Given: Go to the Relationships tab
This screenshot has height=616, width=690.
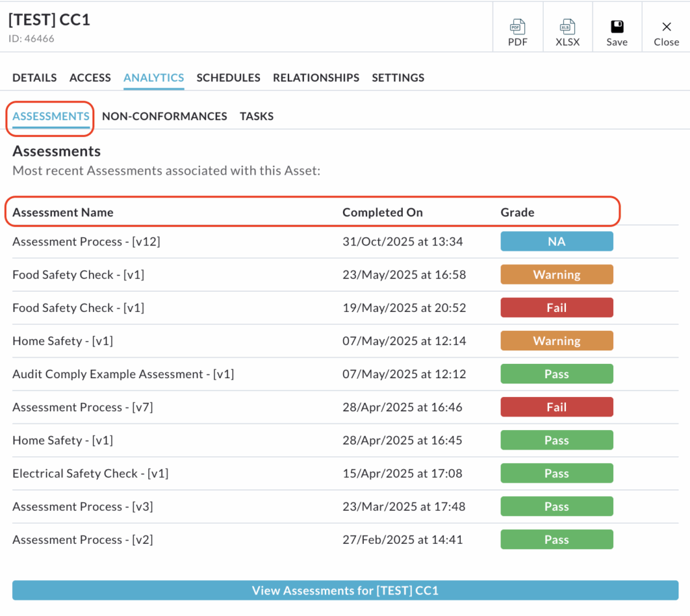Looking at the screenshot, I should (316, 78).
